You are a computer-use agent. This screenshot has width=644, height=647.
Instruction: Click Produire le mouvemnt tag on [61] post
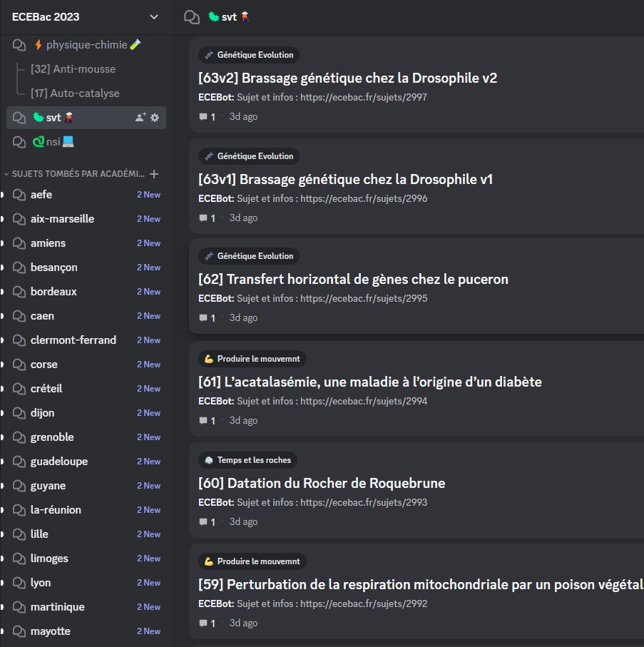click(x=252, y=359)
